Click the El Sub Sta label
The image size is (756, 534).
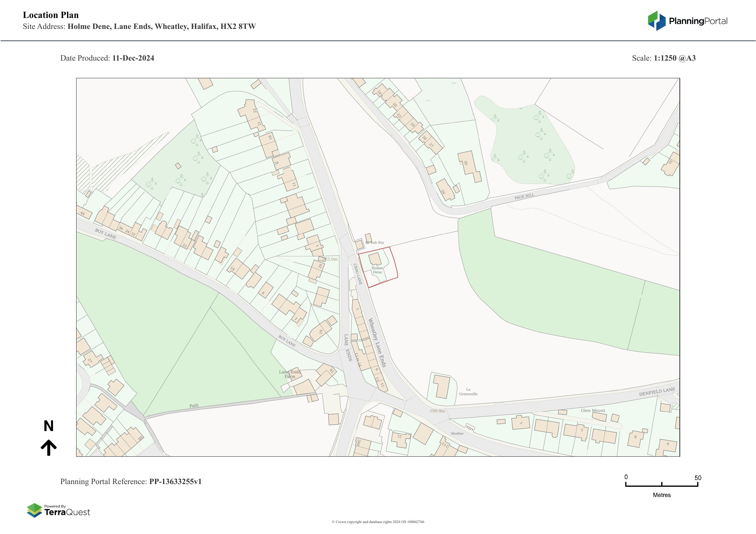[x=375, y=242]
